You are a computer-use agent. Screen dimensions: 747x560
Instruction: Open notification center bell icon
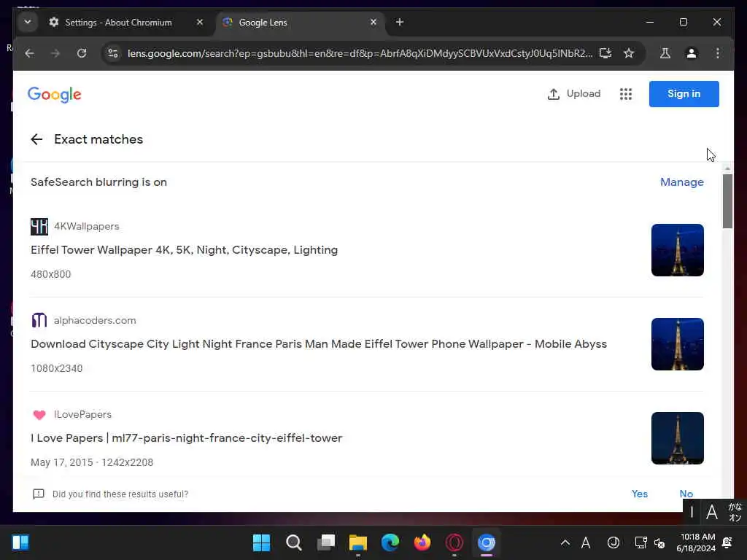(727, 542)
